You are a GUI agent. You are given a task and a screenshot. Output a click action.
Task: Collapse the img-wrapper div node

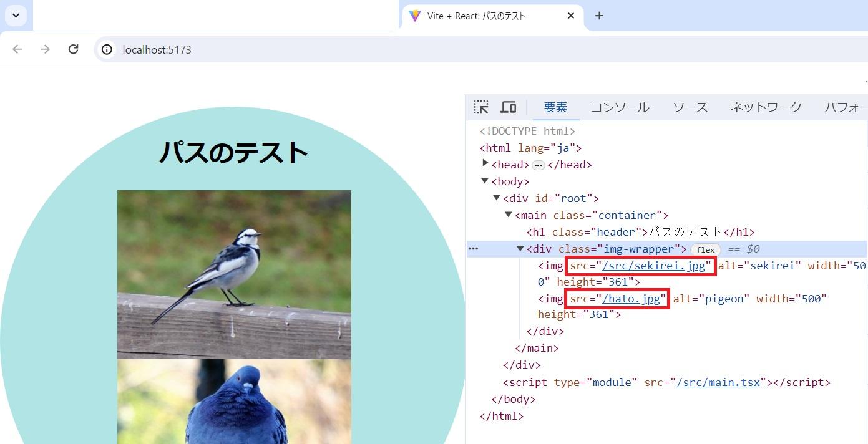point(520,248)
